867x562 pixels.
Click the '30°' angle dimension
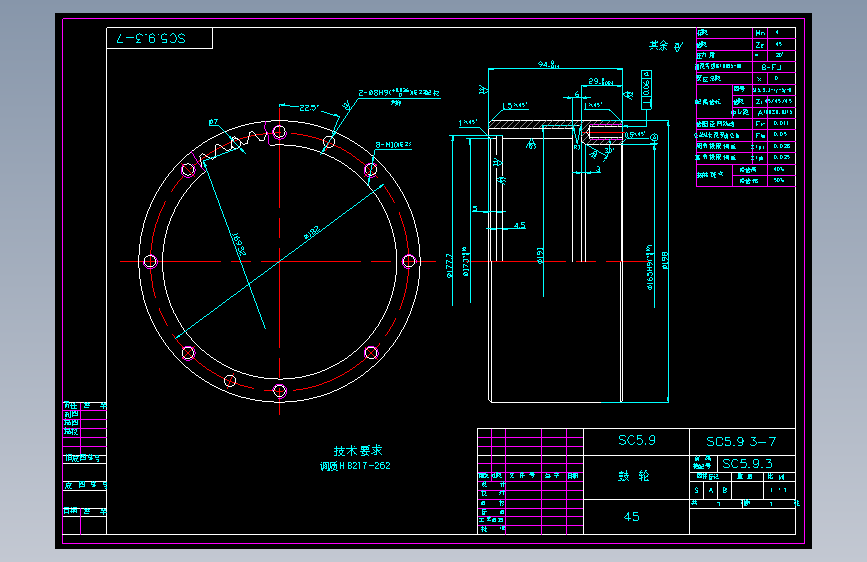point(609,150)
